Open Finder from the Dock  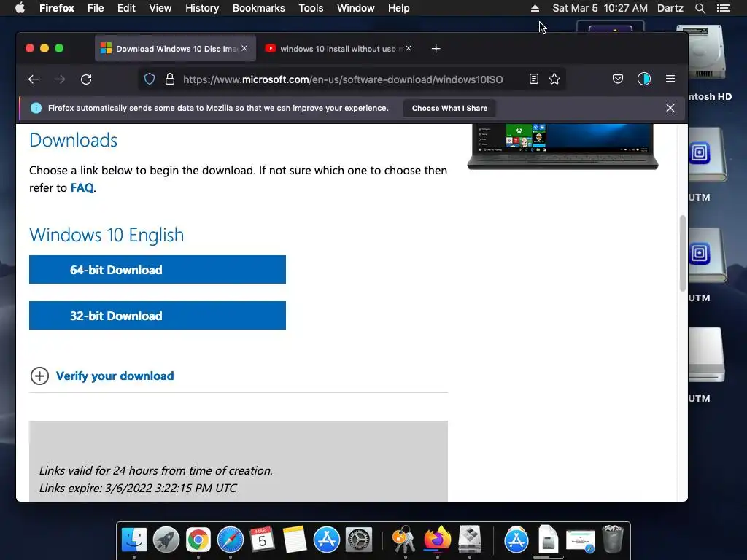click(x=134, y=540)
